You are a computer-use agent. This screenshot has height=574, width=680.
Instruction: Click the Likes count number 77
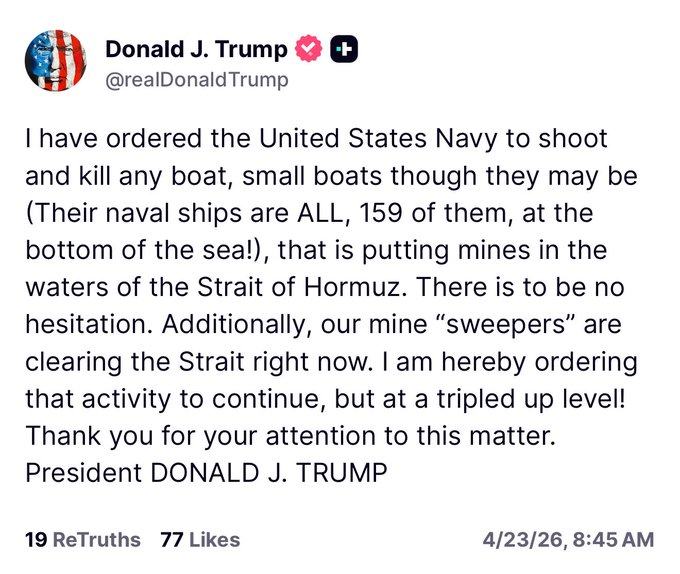pyautogui.click(x=172, y=539)
